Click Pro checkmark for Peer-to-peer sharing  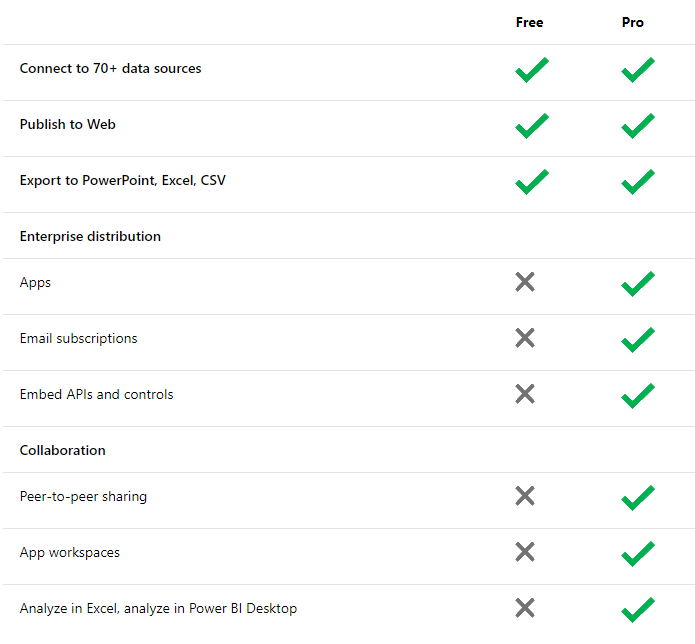(x=637, y=497)
